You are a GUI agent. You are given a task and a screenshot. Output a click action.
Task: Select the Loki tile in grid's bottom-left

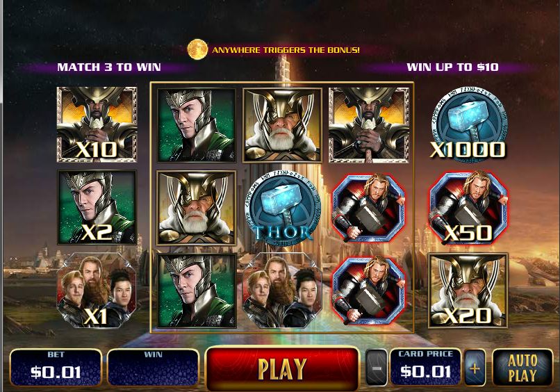pyautogui.click(x=197, y=291)
